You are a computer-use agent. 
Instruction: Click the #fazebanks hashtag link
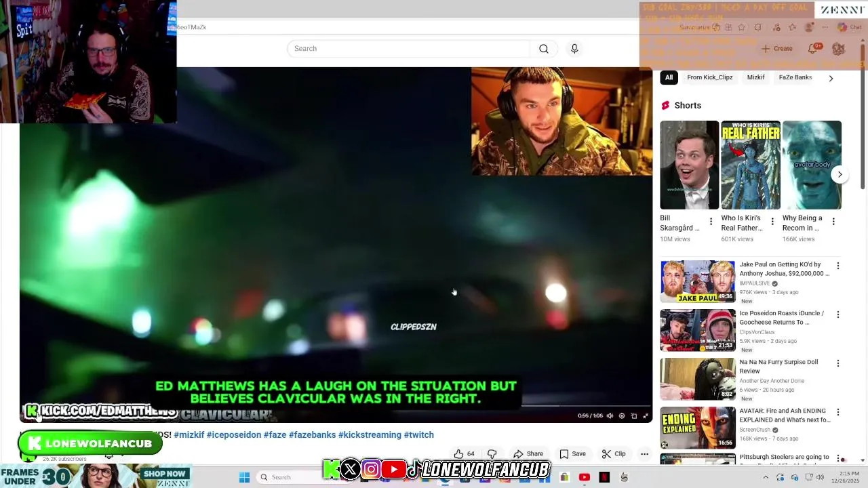click(312, 435)
